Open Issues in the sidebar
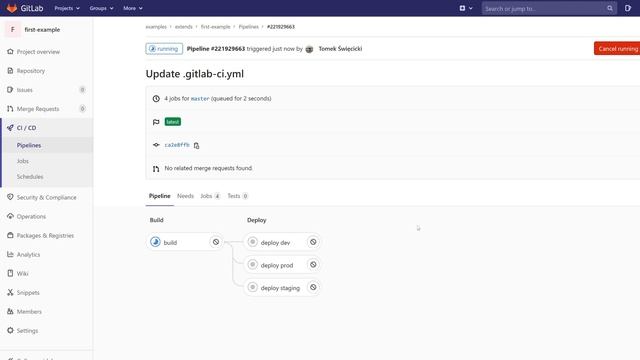Image resolution: width=640 pixels, height=360 pixels. click(24, 90)
